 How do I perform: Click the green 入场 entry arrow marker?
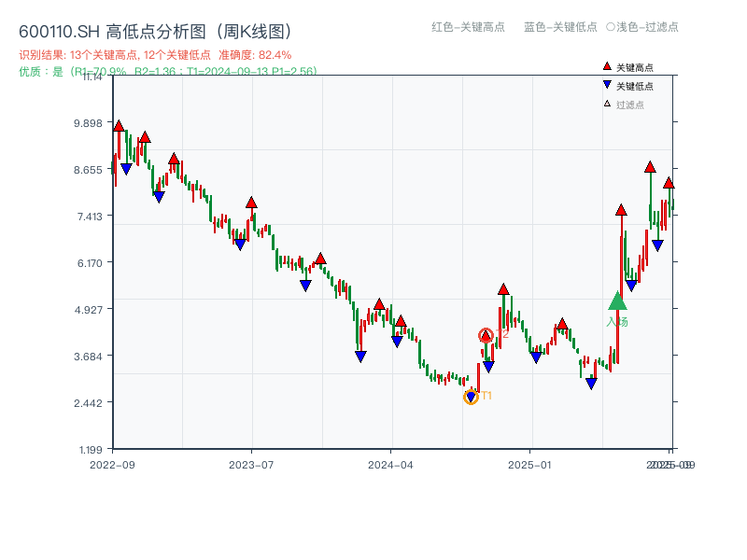616,301
